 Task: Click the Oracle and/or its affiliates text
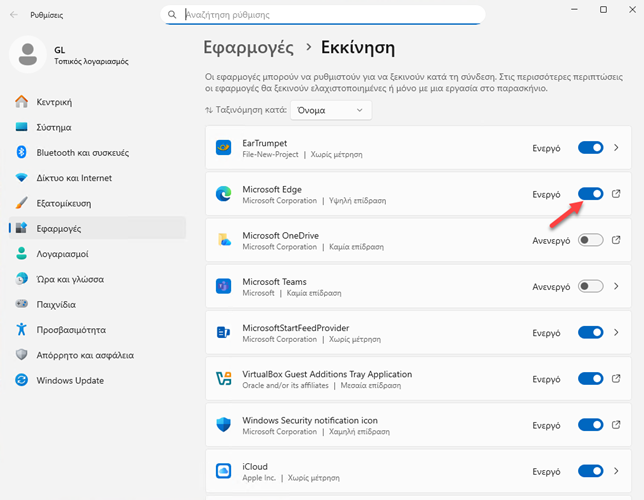pos(285,385)
